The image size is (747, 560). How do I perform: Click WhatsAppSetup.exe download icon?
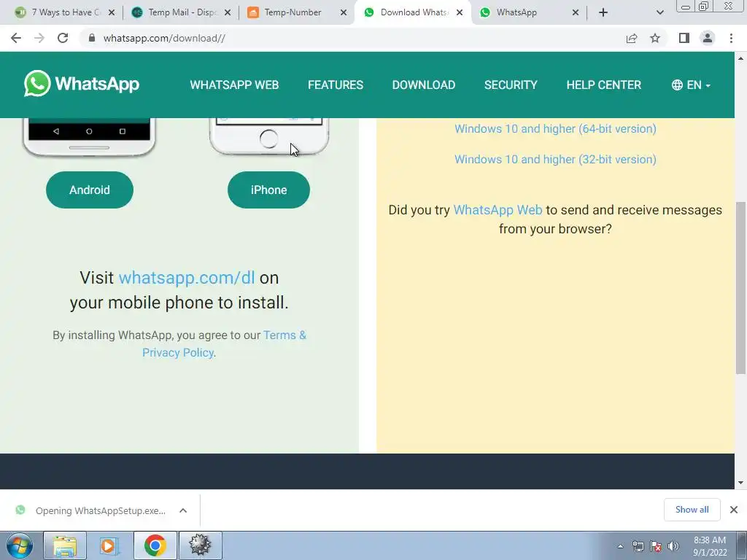point(20,510)
